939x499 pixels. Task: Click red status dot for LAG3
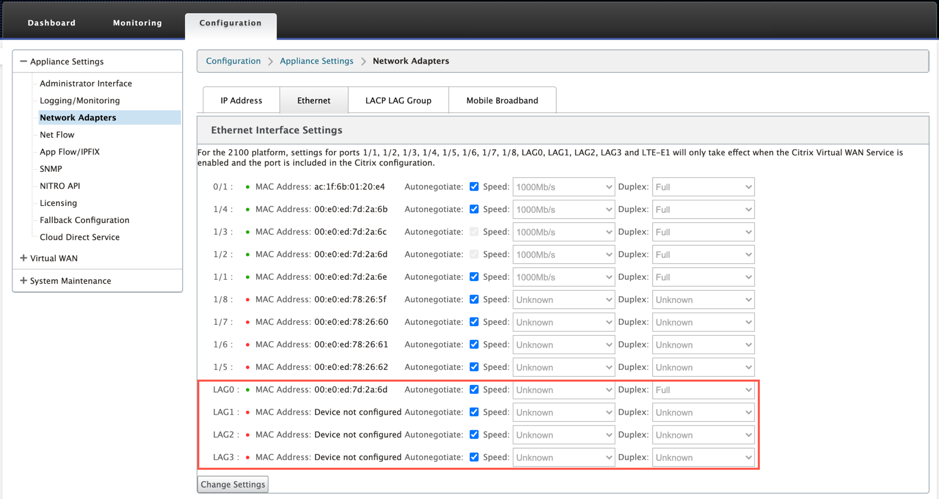pyautogui.click(x=247, y=458)
